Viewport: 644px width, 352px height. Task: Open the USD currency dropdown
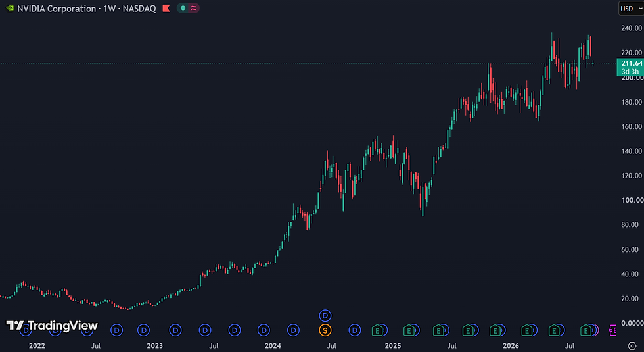630,8
